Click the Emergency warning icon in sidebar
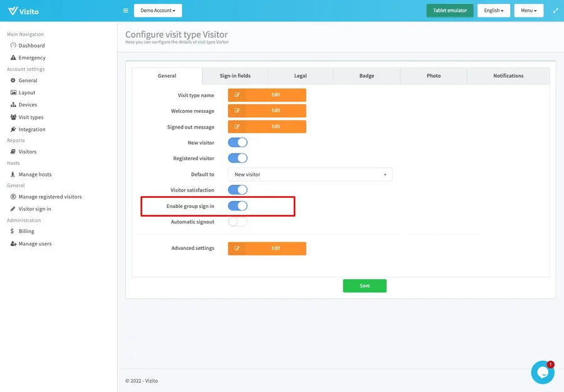This screenshot has height=392, width=564. pos(13,58)
